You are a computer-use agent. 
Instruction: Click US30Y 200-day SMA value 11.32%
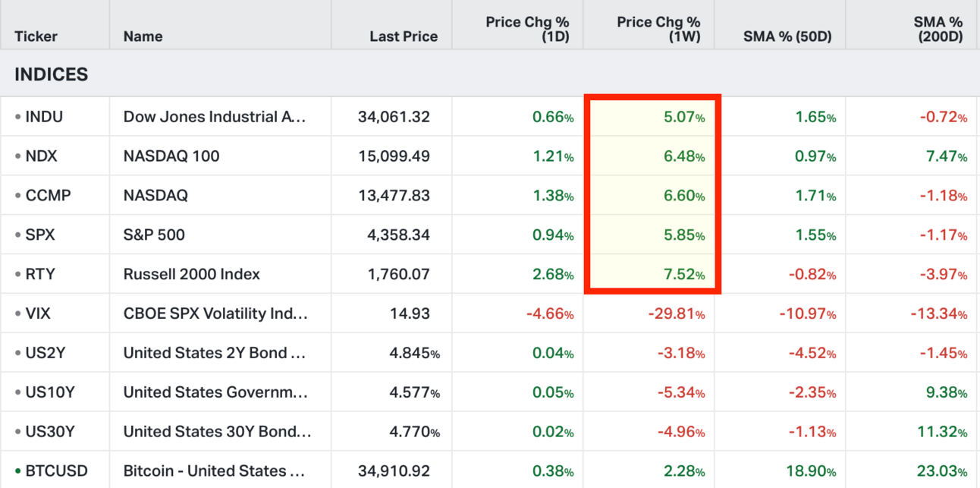click(x=943, y=432)
